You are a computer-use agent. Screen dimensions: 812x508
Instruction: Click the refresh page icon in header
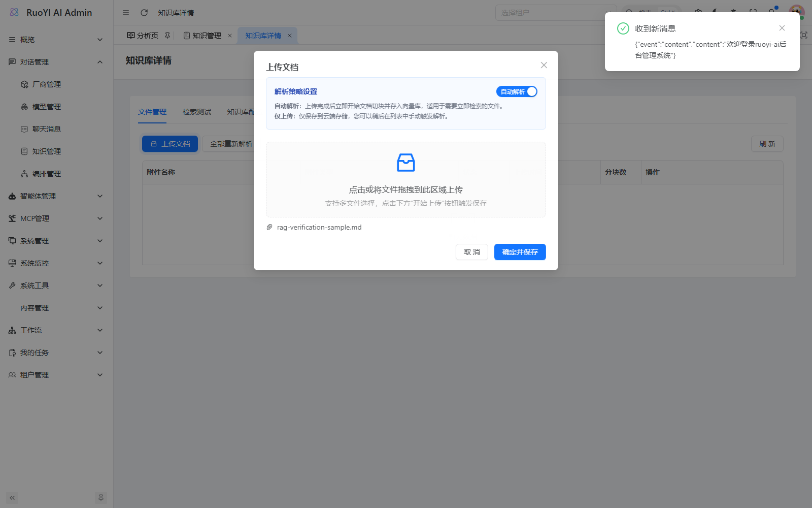click(144, 13)
